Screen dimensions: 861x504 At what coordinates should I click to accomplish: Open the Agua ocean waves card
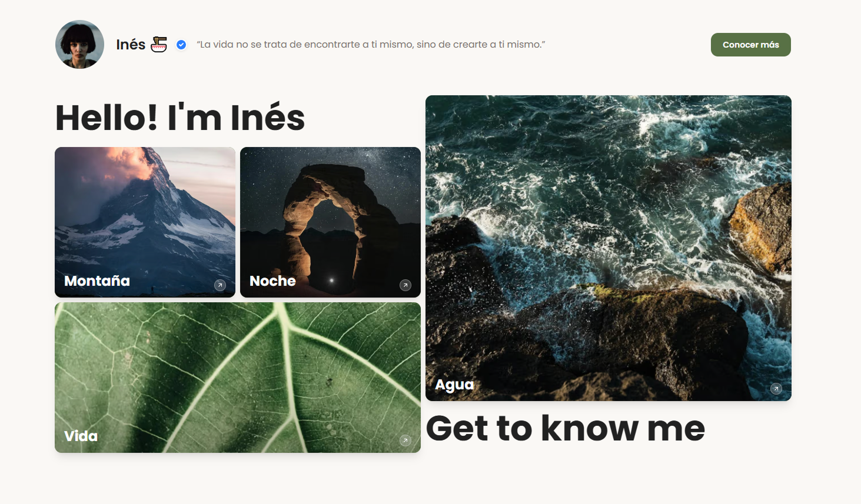[609, 248]
